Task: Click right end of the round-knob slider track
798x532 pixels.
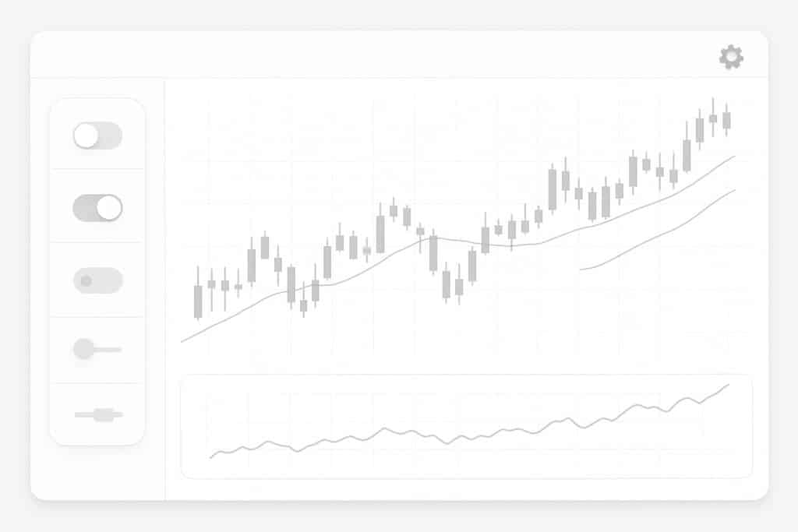Action: pyautogui.click(x=118, y=349)
